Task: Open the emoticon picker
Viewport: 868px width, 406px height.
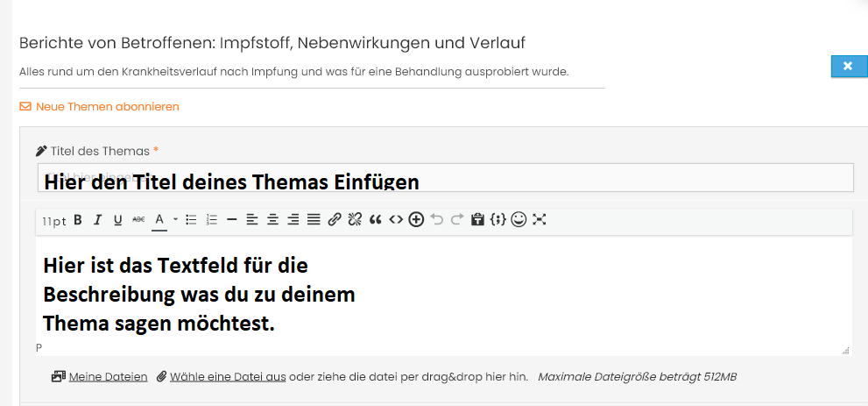Action: tap(519, 220)
